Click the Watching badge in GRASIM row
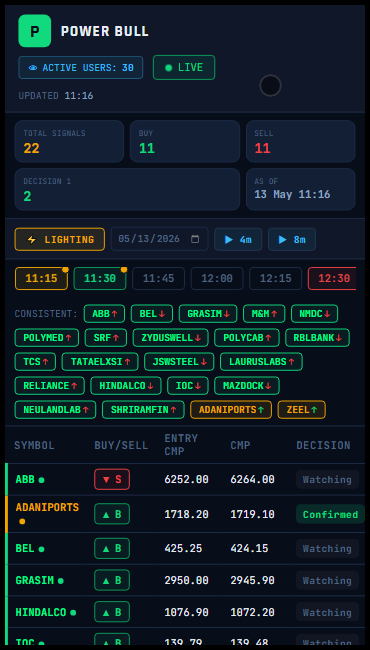The image size is (370, 650). click(327, 580)
